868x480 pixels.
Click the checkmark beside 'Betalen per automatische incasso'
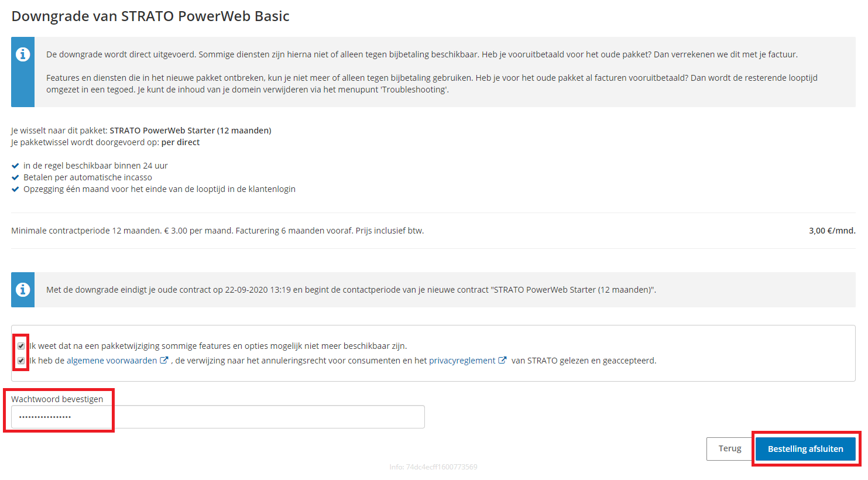[15, 177]
